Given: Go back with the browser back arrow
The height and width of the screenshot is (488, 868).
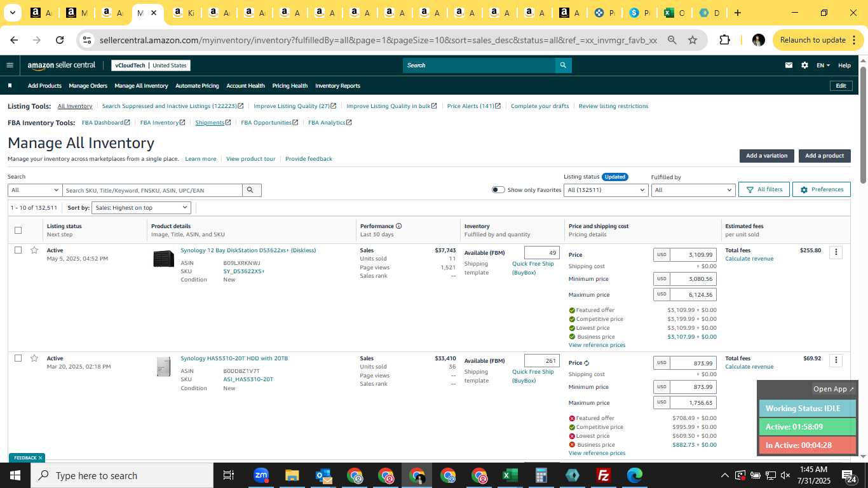Looking at the screenshot, I should [x=14, y=40].
